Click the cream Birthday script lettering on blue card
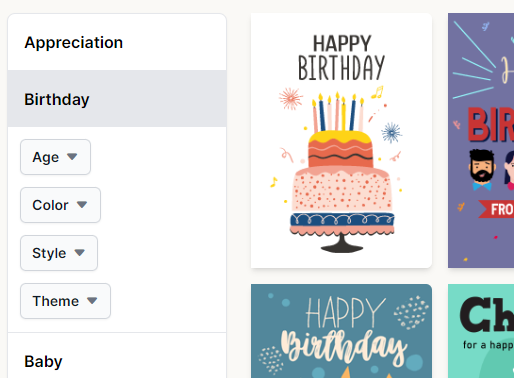 [x=344, y=348]
